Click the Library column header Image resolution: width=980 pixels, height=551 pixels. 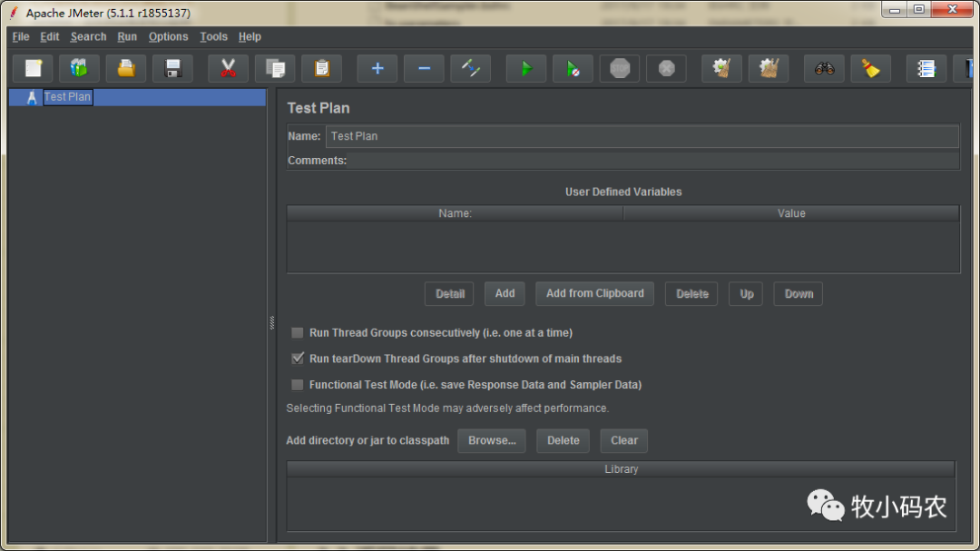tap(622, 469)
